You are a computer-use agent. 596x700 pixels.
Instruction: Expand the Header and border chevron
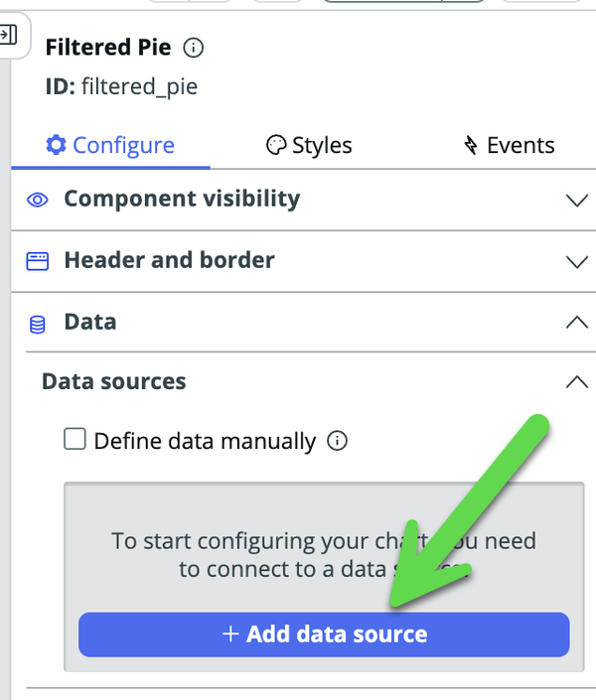(x=577, y=261)
